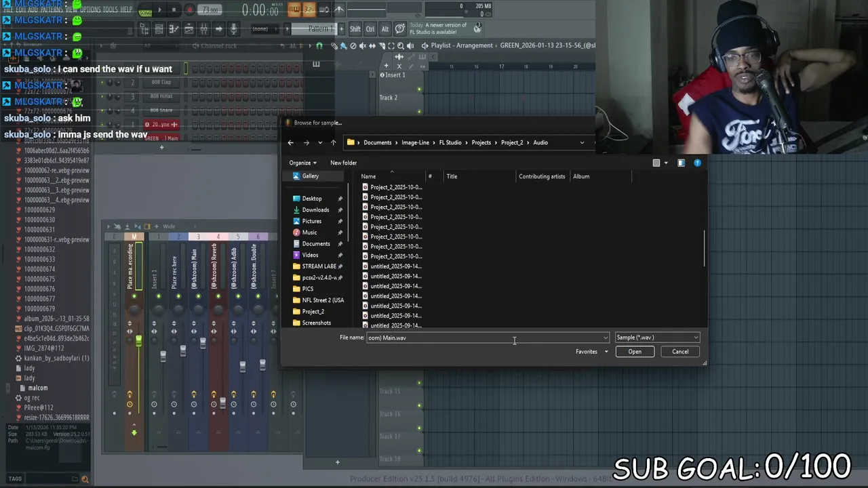Click the blue Help icon in the dialog
This screenshot has height=488, width=868.
click(x=697, y=163)
